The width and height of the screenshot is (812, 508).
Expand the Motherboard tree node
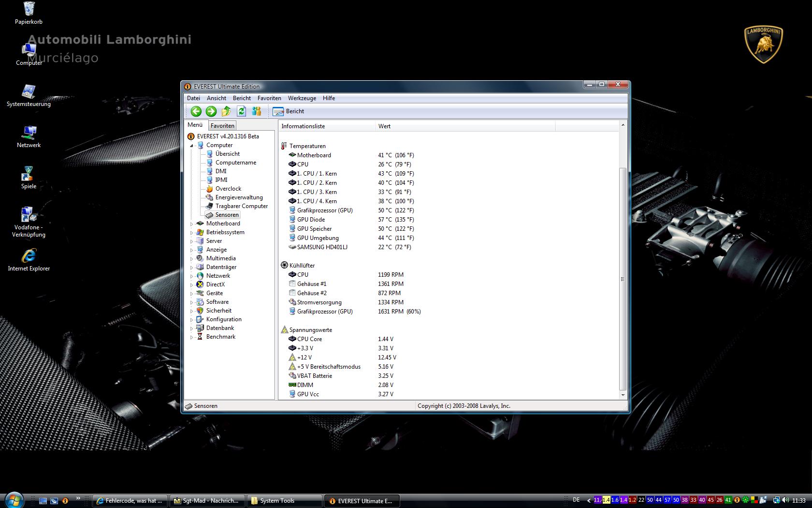coord(191,224)
